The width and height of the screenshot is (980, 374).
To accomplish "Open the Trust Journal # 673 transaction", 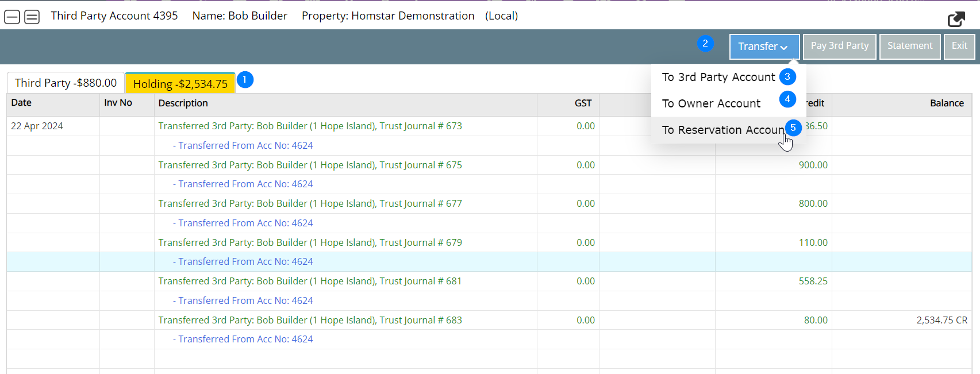I will point(310,126).
